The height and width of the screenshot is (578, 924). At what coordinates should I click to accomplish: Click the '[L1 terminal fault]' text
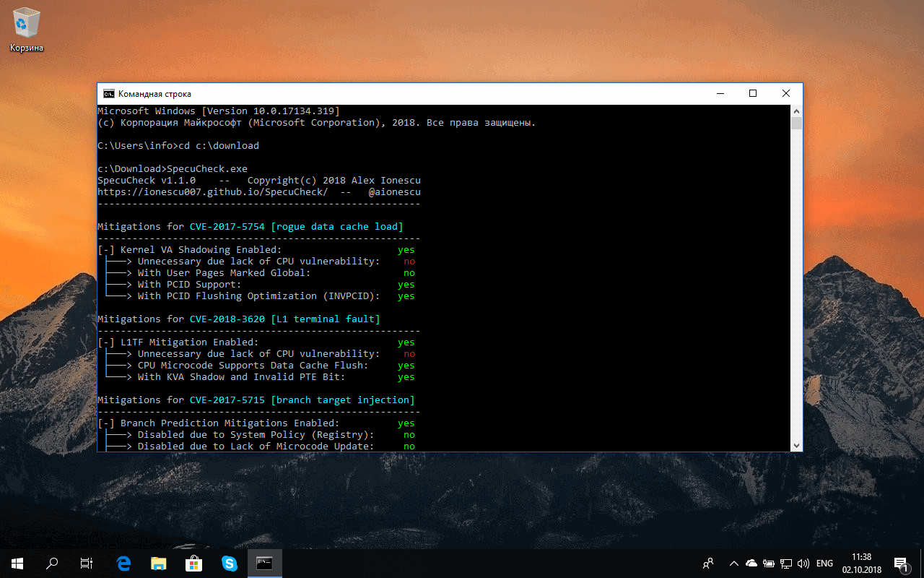tap(326, 319)
